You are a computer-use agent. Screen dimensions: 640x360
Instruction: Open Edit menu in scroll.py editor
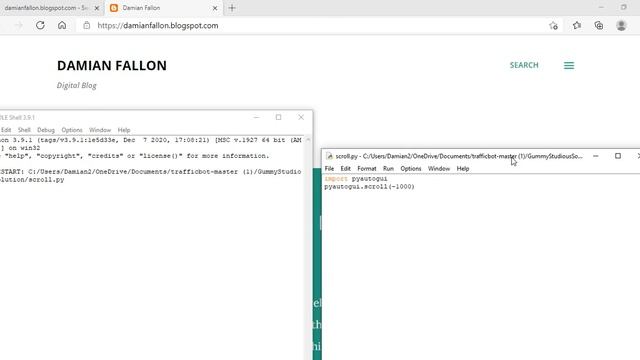point(345,169)
